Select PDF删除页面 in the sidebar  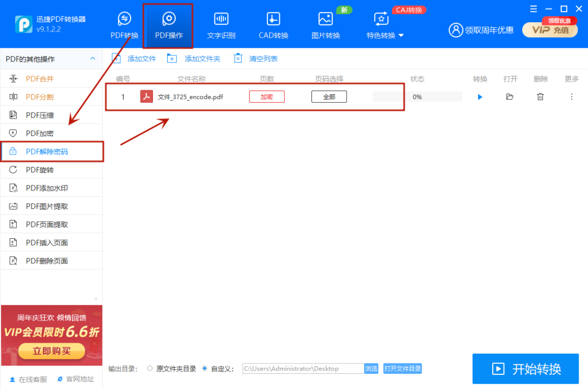[x=51, y=261]
